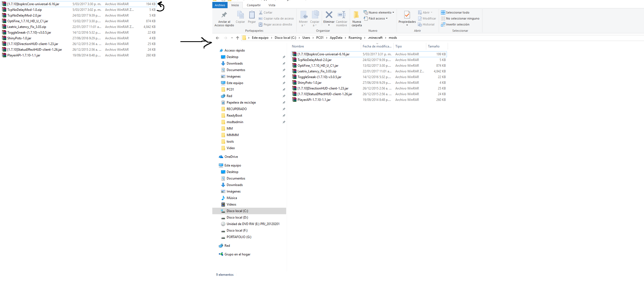
Task: Click the Nueva carpeta folder icon
Action: coord(356,15)
